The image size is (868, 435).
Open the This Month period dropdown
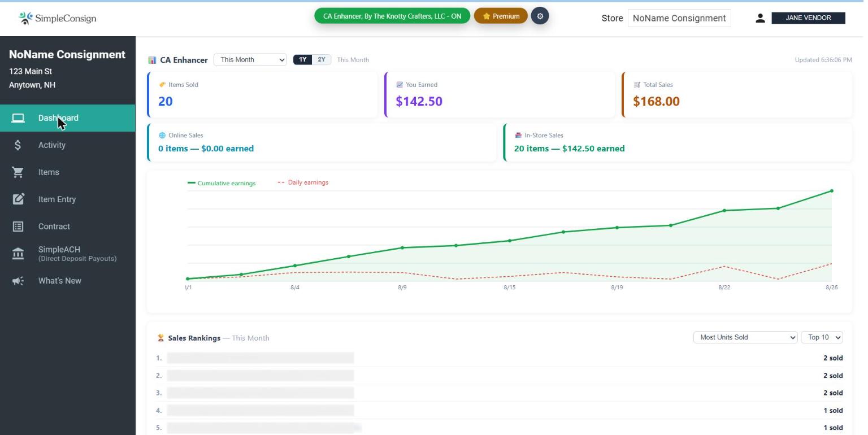(250, 60)
